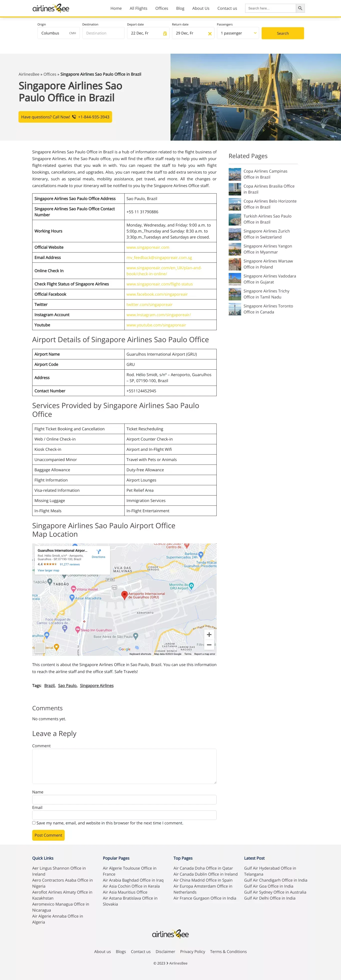Click the Comment text area
The width and height of the screenshot is (341, 980).
click(x=124, y=766)
